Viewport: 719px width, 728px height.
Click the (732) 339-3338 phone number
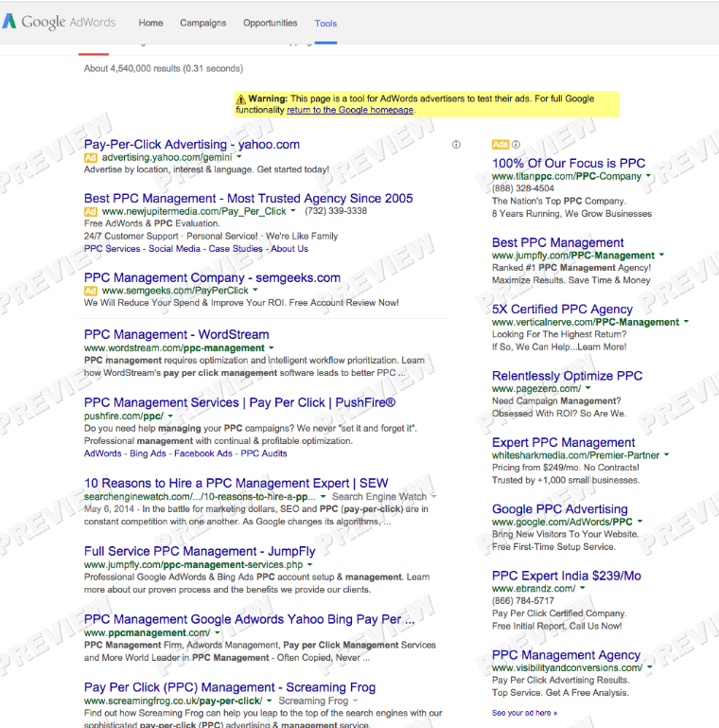pyautogui.click(x=336, y=211)
